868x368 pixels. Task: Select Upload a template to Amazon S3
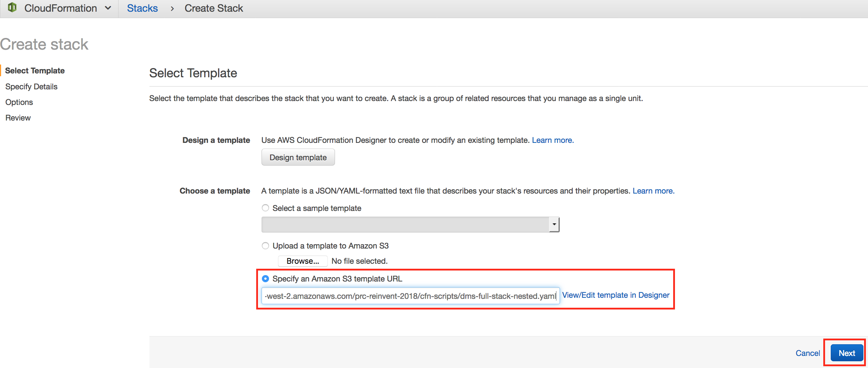click(265, 246)
